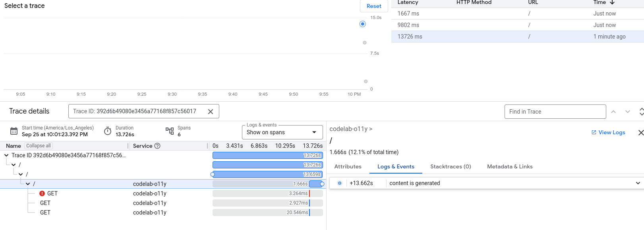
Task: Select the gray trace point near zero
Action: 366,81
